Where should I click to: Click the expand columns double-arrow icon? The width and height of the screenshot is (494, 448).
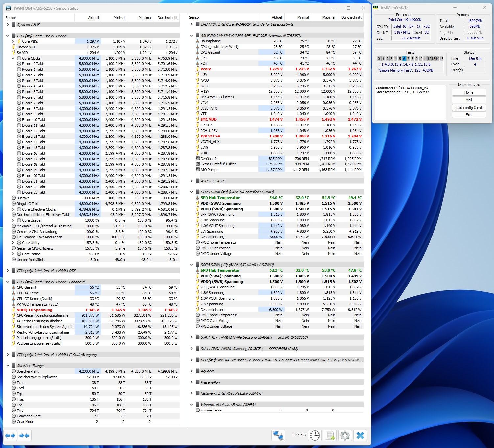[x=10, y=436]
